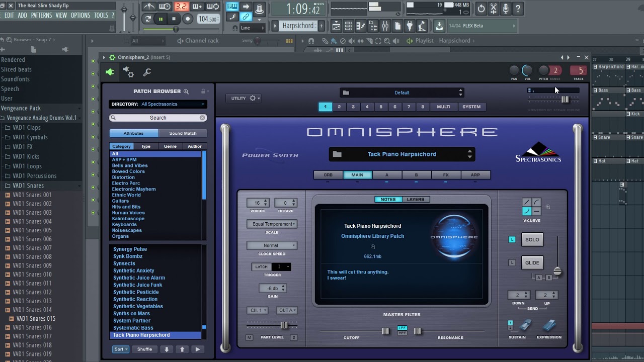Switch to the FX page
The height and width of the screenshot is (362, 644).
click(x=446, y=175)
